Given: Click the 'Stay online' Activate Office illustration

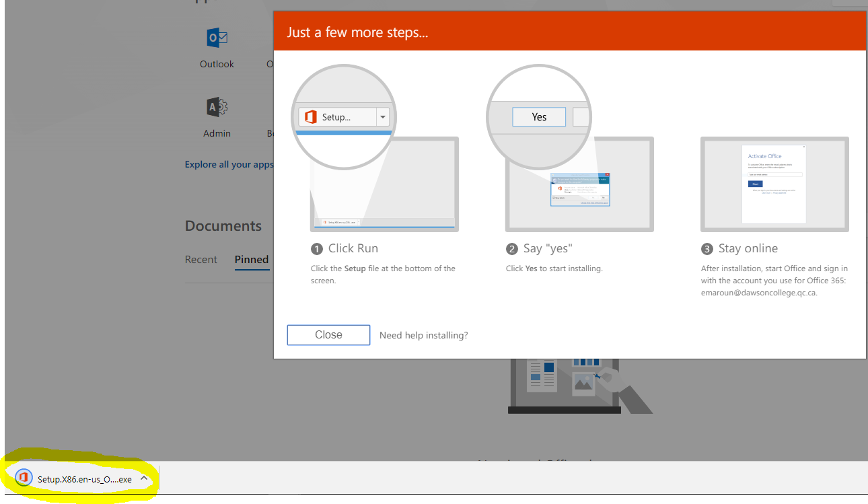Looking at the screenshot, I should [x=774, y=184].
